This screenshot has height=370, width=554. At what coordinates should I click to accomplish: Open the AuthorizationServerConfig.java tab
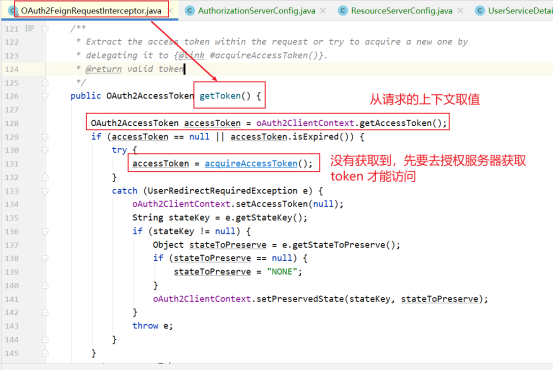pos(256,11)
